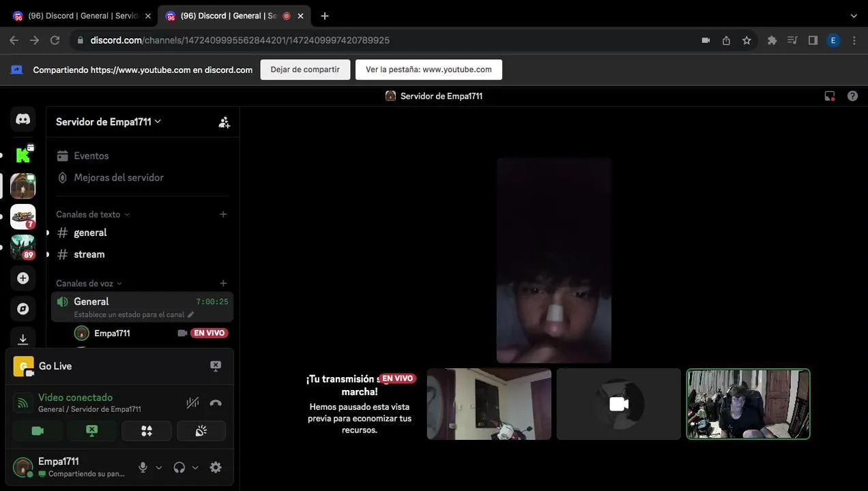Image resolution: width=868 pixels, height=491 pixels.
Task: Open microphone input options dropdown arrow
Action: tap(159, 467)
